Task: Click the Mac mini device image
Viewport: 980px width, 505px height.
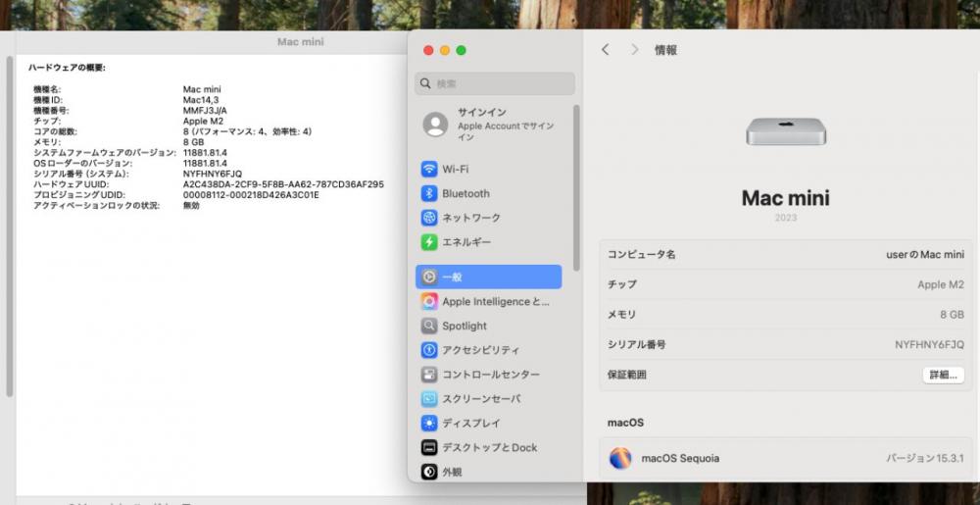Action: pyautogui.click(x=786, y=131)
